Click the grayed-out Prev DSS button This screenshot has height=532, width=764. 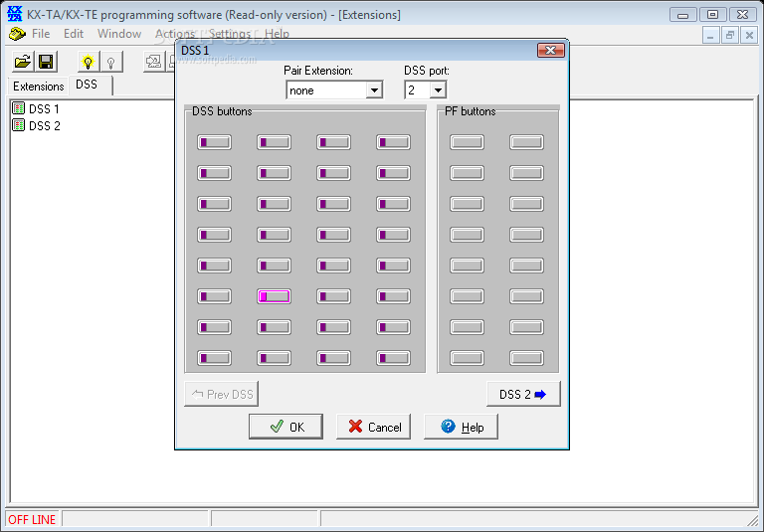221,394
